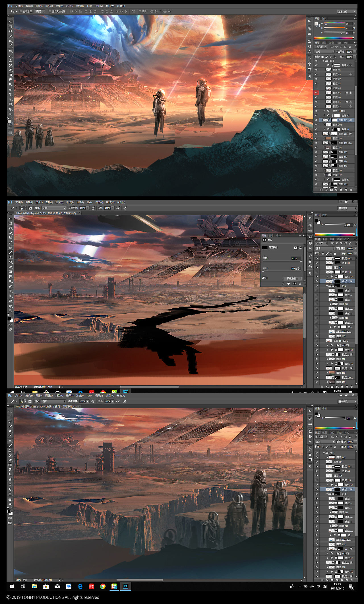The height and width of the screenshot is (604, 364).
Task: Select the Lasso tool in bottom window
Action: point(10,422)
